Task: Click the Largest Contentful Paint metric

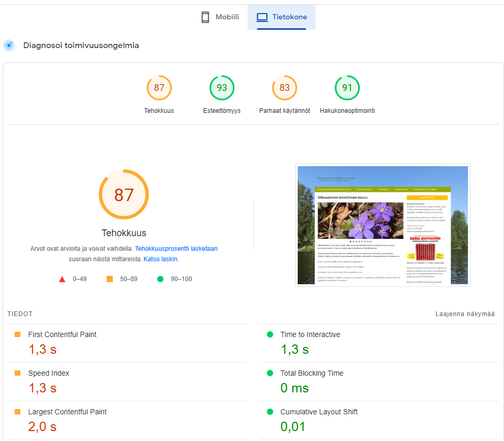Action: pyautogui.click(x=127, y=421)
